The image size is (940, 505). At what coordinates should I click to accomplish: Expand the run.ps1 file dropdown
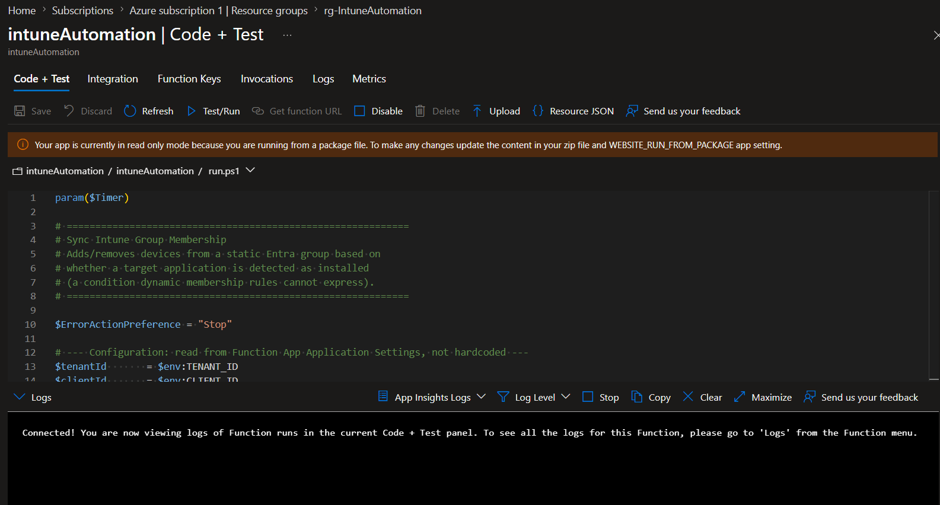click(x=251, y=170)
